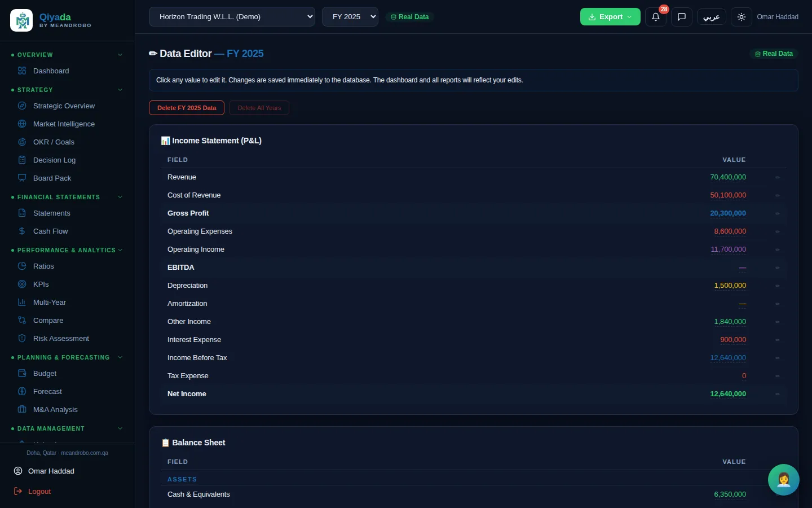Click the edit pencil in Depreciation row
Screen dimensions: 812x508
pyautogui.click(x=777, y=286)
